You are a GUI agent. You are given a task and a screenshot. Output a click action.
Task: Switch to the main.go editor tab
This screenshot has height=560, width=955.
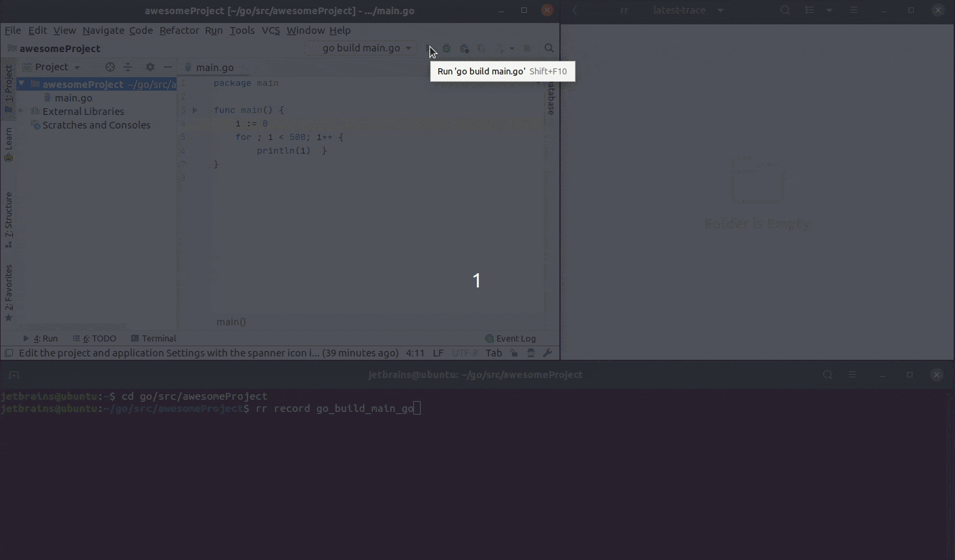point(214,67)
